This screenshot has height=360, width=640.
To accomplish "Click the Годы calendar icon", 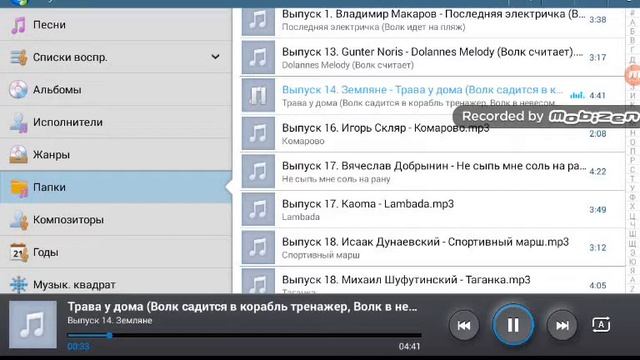I will (18, 252).
